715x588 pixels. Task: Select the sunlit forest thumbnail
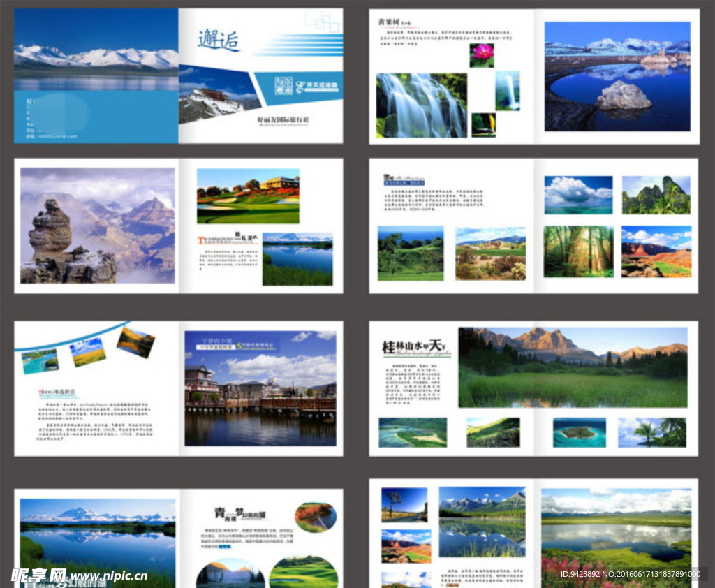pos(579,251)
